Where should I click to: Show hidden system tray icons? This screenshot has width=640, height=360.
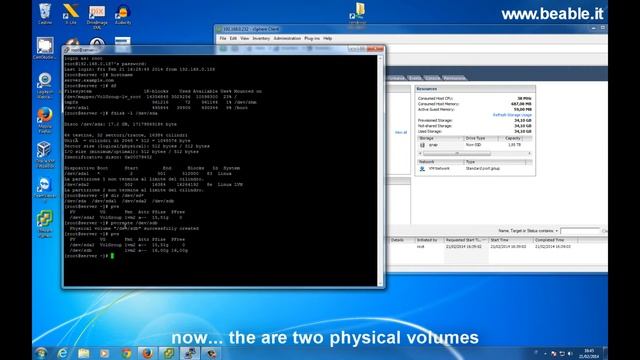(x=545, y=353)
